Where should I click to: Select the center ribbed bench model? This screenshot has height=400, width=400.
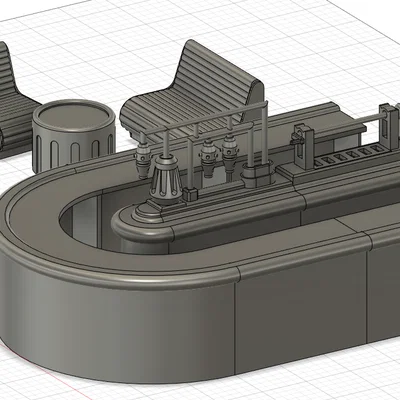193,92
